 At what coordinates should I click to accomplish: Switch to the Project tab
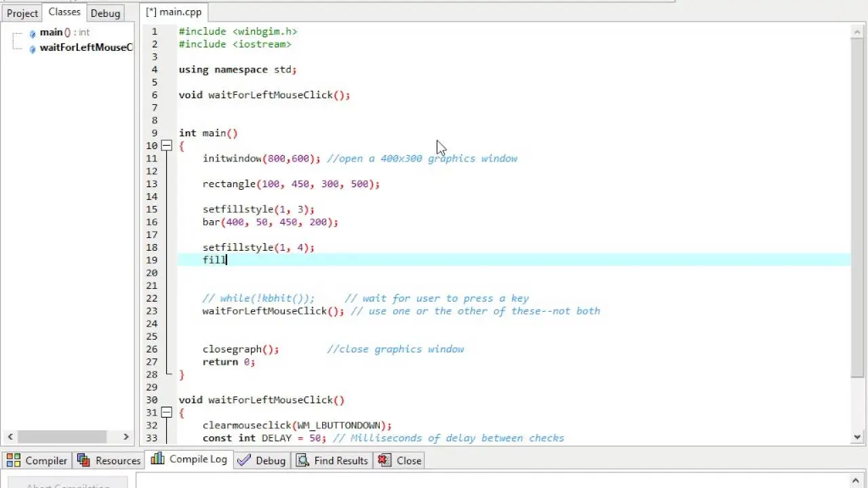coord(22,14)
